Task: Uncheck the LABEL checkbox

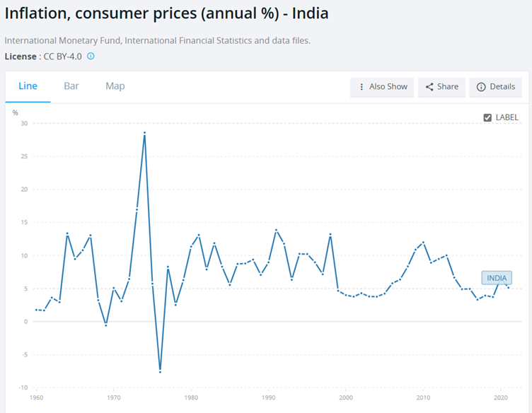Action: (x=487, y=117)
